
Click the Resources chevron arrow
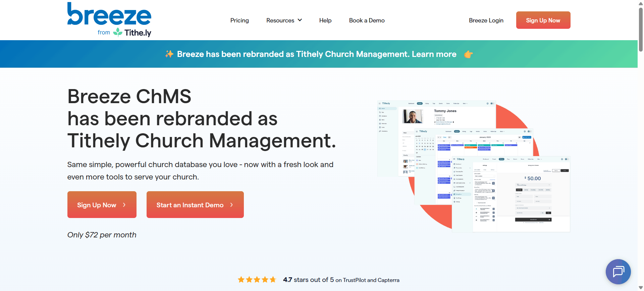[x=300, y=20]
